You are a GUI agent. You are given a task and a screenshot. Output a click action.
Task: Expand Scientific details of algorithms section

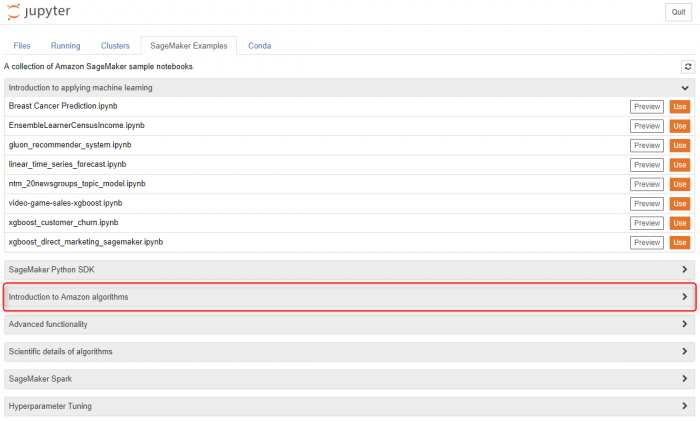point(350,351)
